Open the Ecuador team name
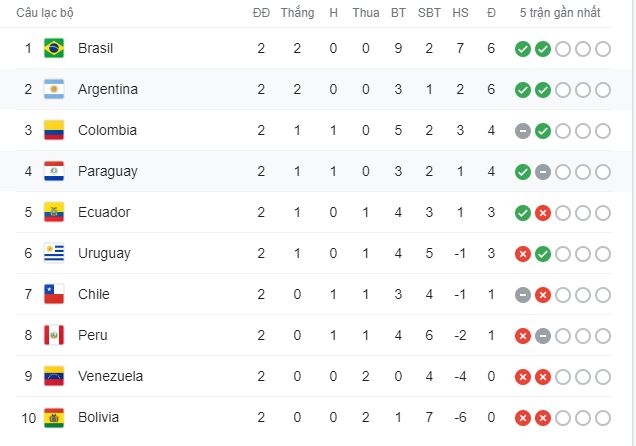 click(104, 212)
